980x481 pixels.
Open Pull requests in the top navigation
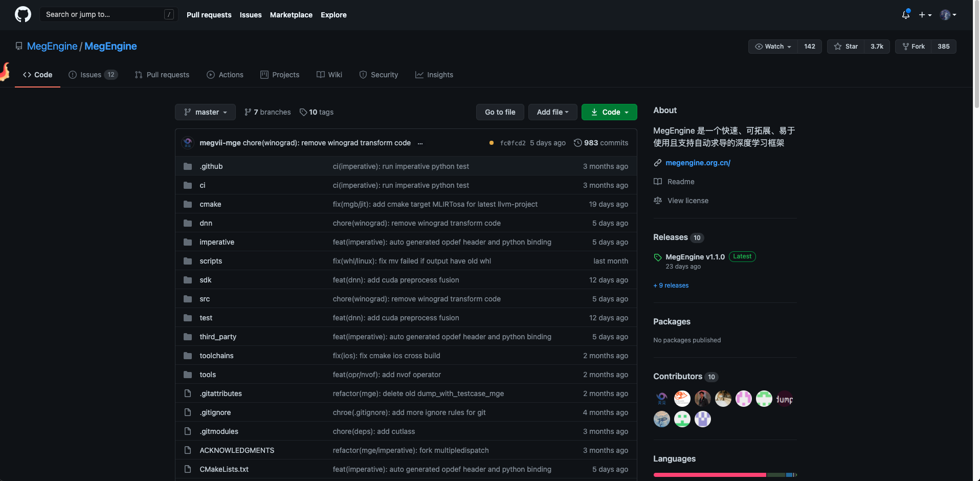click(209, 15)
